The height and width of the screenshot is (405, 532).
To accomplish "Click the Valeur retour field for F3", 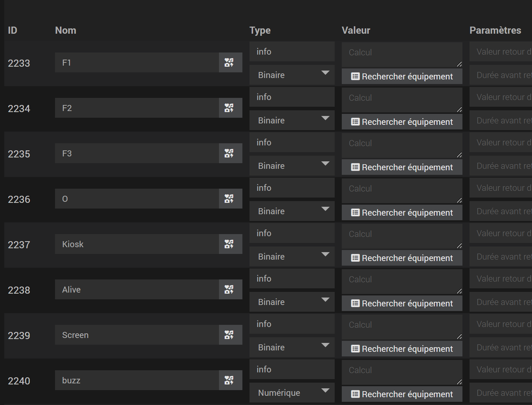I will 500,143.
